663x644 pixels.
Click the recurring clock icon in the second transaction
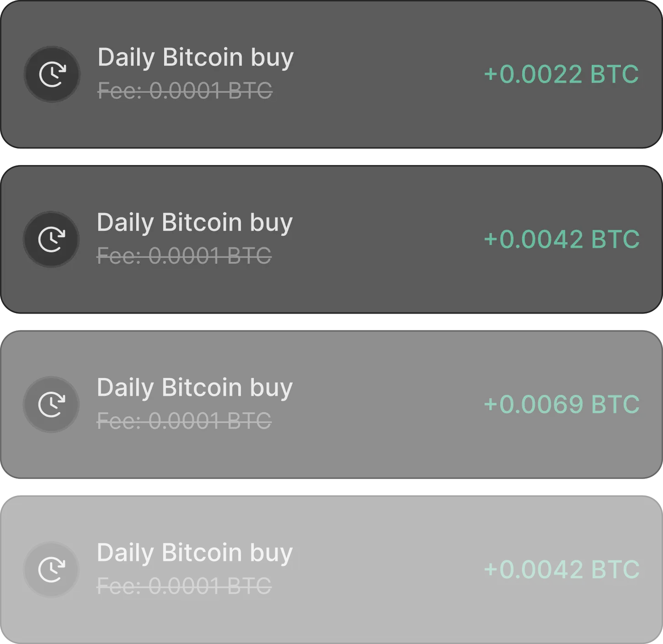click(x=51, y=239)
